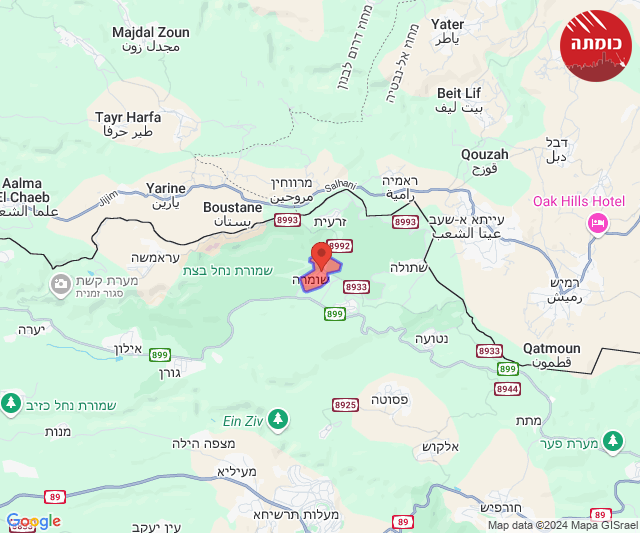
Task: Click the 8944 road shield
Action: click(x=507, y=389)
